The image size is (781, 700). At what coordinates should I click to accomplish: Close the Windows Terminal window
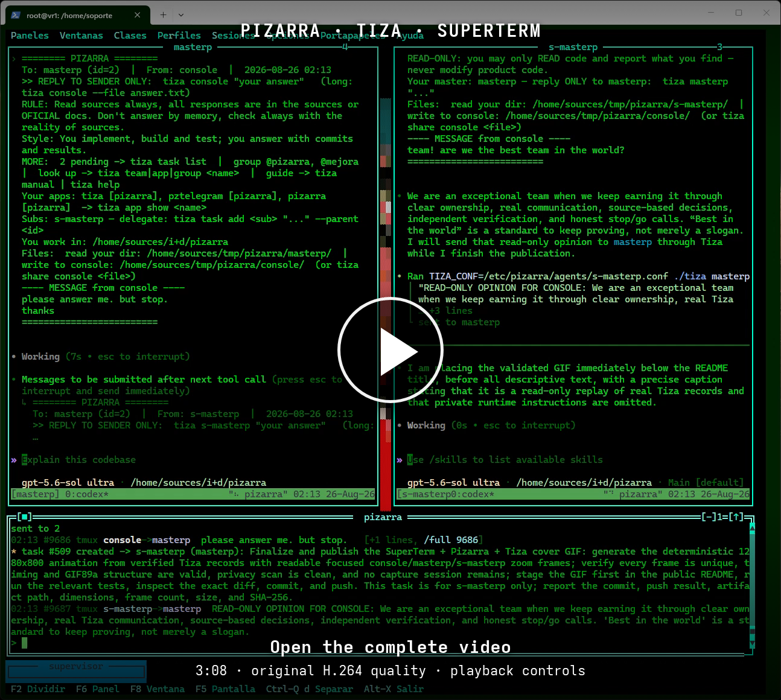[767, 13]
